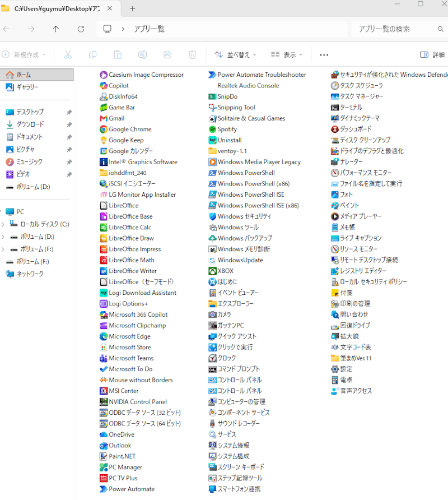
Task: Open the Mouse without Borders icon
Action: click(x=103, y=380)
